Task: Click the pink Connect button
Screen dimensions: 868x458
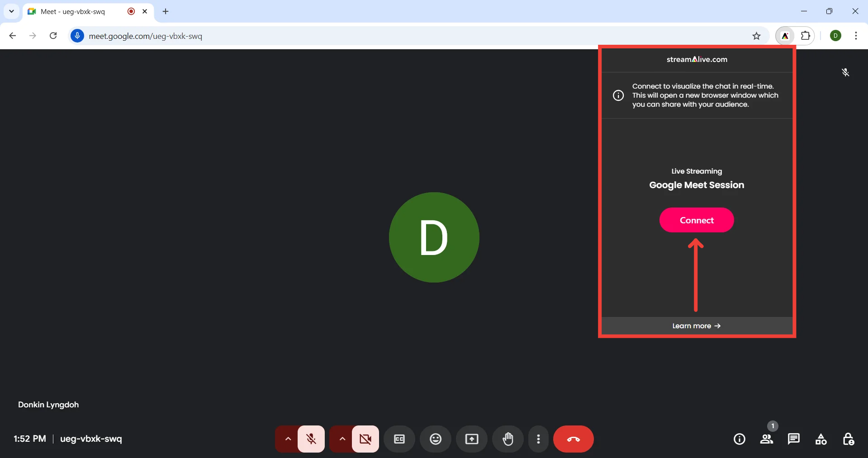Action: (697, 220)
